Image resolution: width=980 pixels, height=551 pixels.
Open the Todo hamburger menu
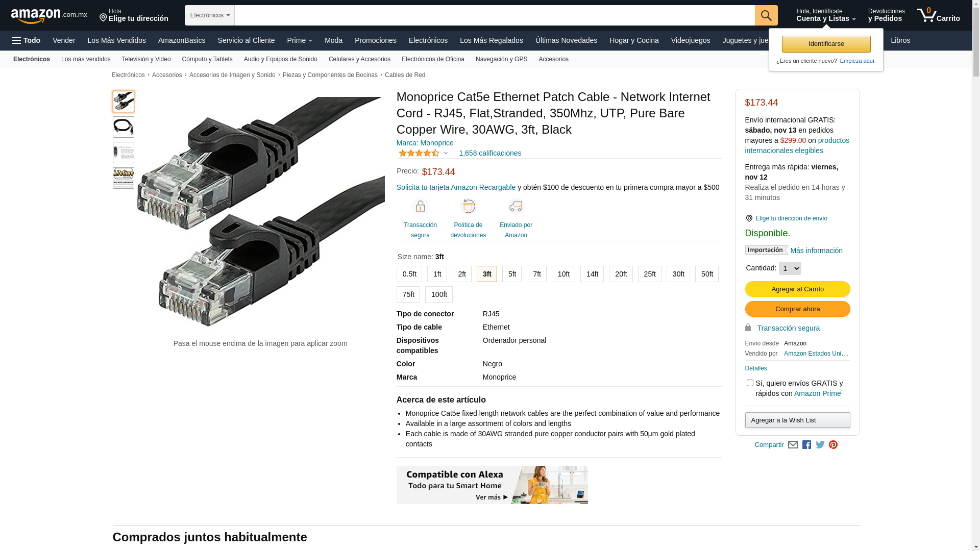coord(26,40)
